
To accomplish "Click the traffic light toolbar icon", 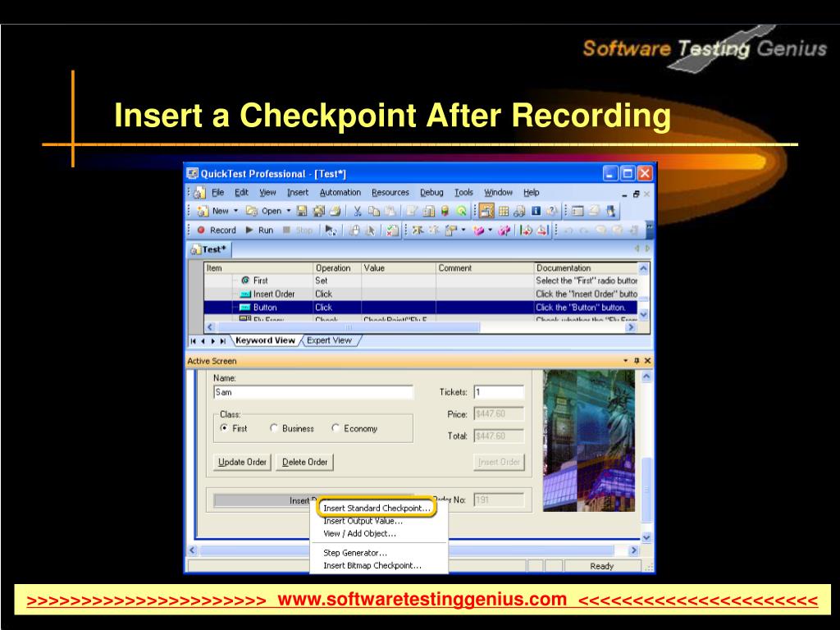I will pos(445,211).
